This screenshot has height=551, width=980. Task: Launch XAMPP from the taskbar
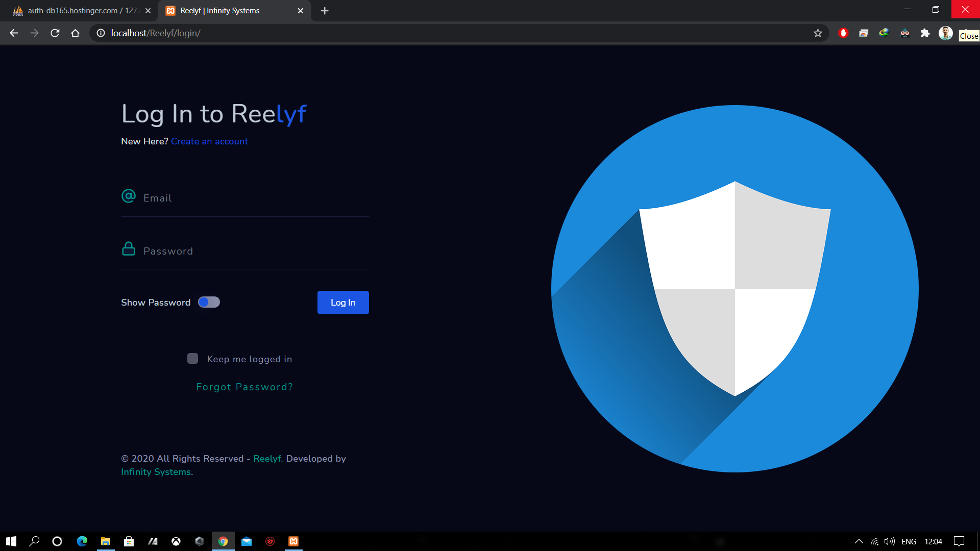pos(293,541)
